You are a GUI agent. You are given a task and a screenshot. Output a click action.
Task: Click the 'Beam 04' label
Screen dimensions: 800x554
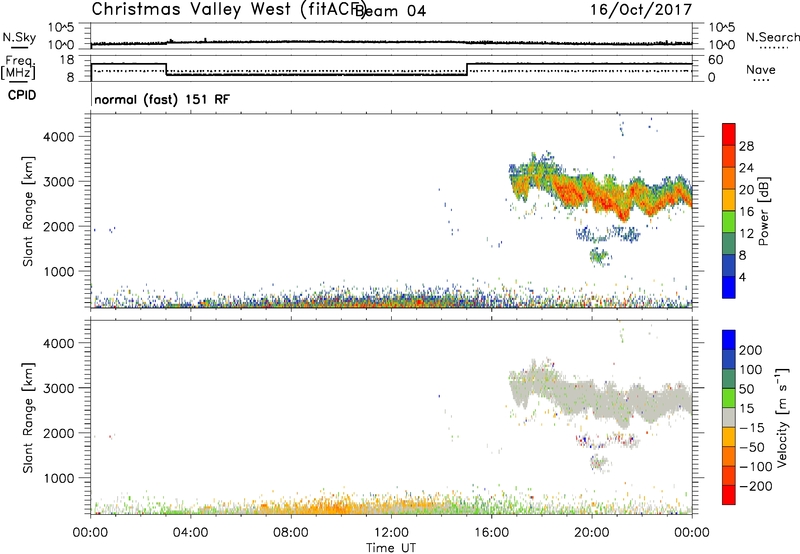tap(390, 11)
